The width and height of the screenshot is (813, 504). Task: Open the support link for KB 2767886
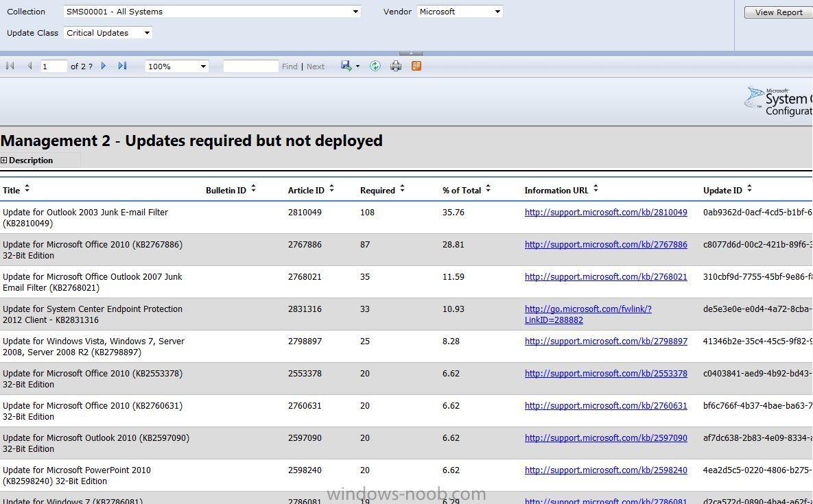[x=606, y=245]
